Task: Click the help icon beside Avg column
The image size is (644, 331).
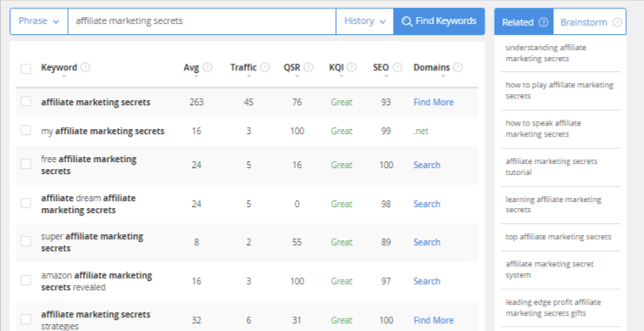Action: (207, 67)
